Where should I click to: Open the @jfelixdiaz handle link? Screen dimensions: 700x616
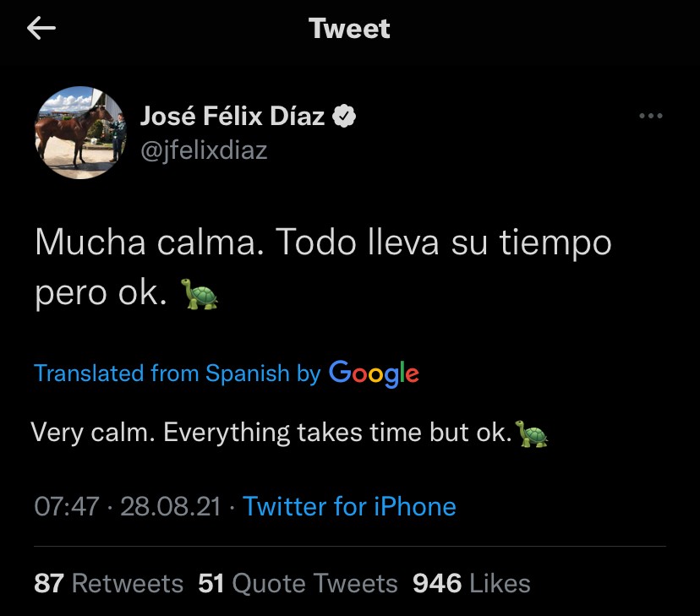coord(202,150)
